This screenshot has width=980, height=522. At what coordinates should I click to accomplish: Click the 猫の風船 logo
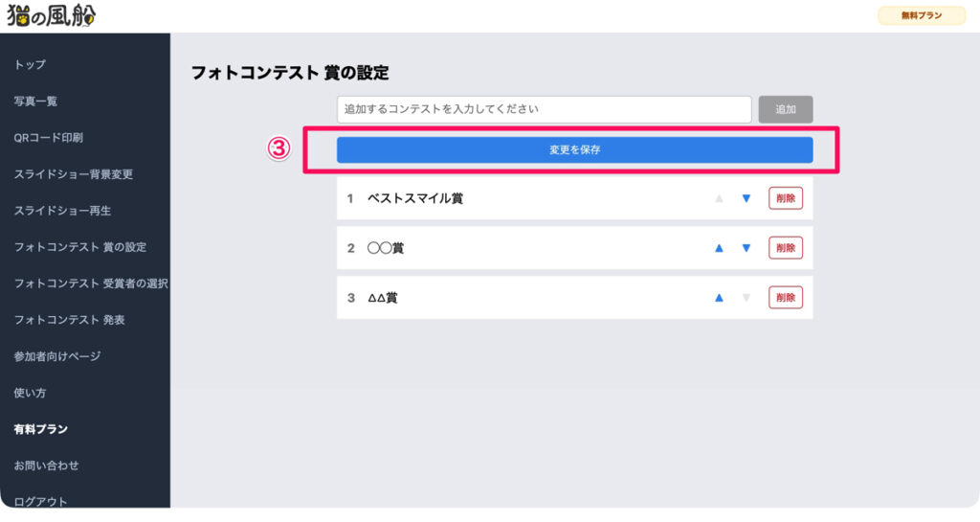(x=52, y=15)
